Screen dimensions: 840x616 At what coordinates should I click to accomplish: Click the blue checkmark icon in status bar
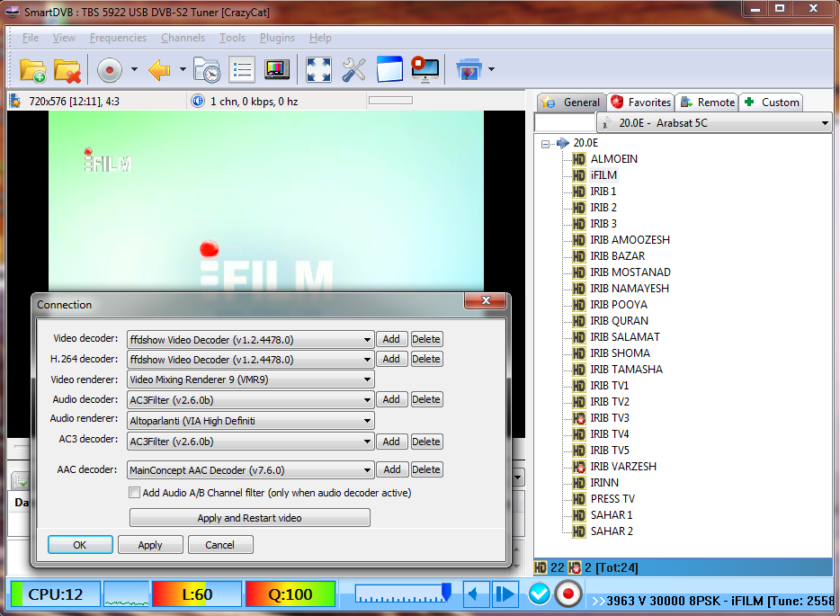[x=539, y=594]
